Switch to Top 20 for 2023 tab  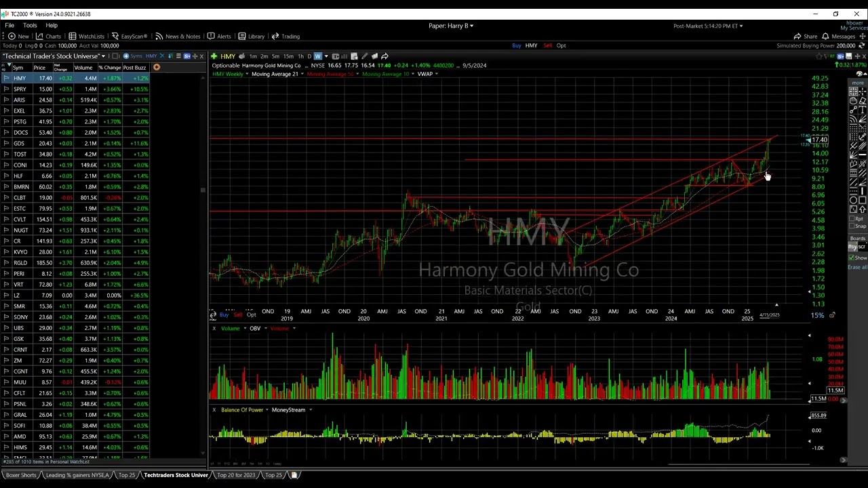tap(235, 475)
